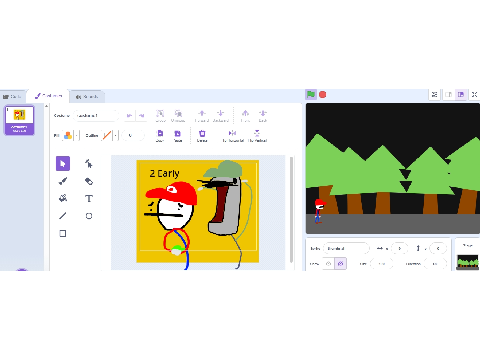Image resolution: width=480 pixels, height=360 pixels.
Task: Set sprite visibility to hidden
Action: coord(340,264)
